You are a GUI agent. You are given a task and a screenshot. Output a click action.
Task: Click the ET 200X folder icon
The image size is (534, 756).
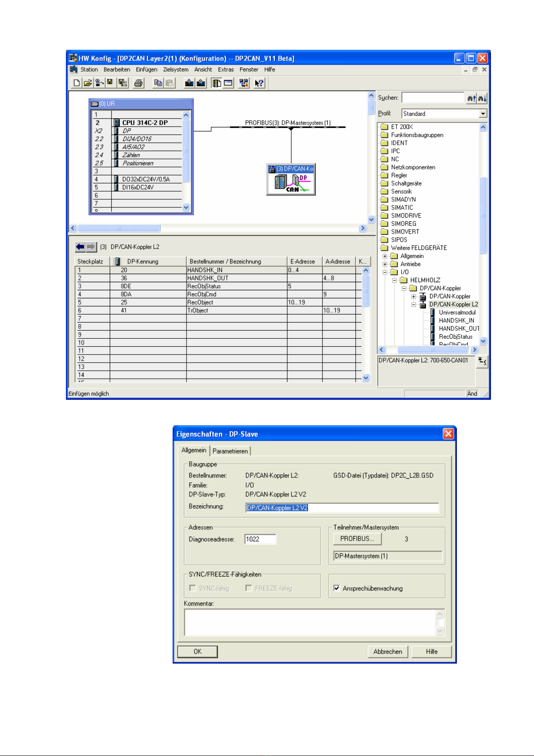pos(384,127)
